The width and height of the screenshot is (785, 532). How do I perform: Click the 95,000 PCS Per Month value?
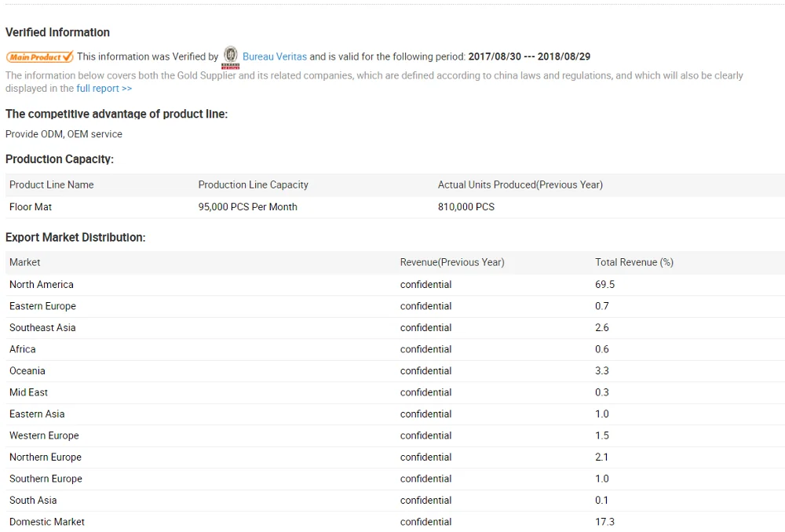click(x=247, y=207)
